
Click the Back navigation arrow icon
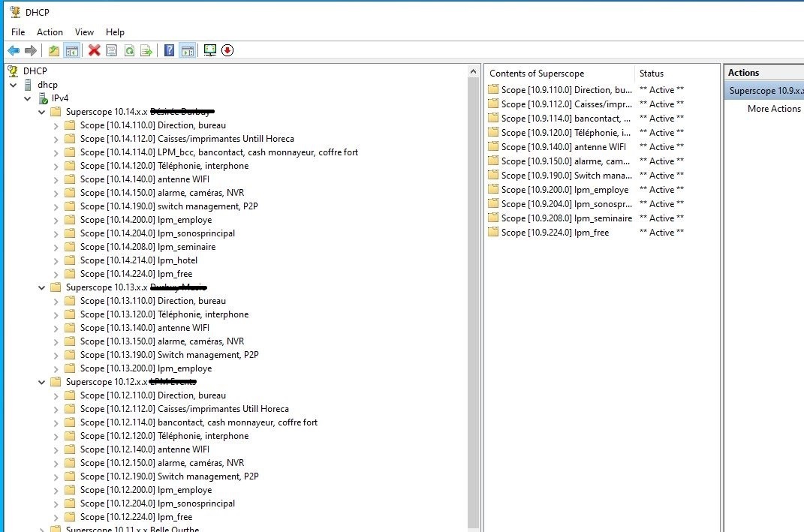pos(14,50)
